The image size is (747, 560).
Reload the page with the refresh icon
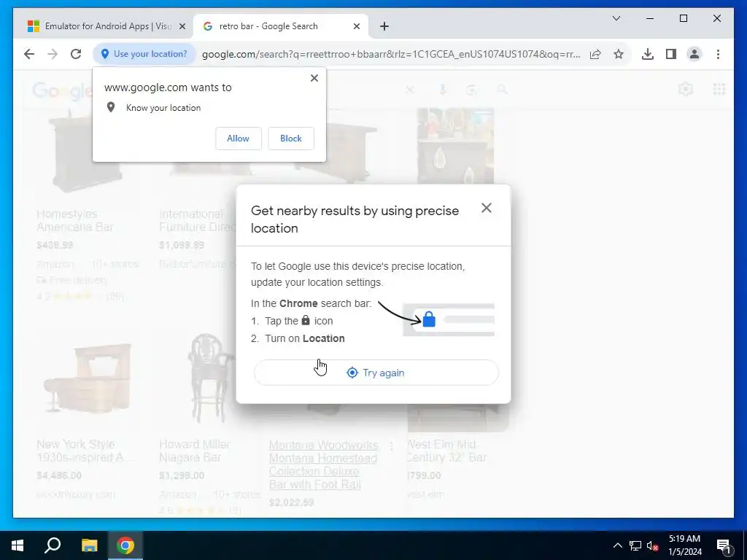[76, 54]
